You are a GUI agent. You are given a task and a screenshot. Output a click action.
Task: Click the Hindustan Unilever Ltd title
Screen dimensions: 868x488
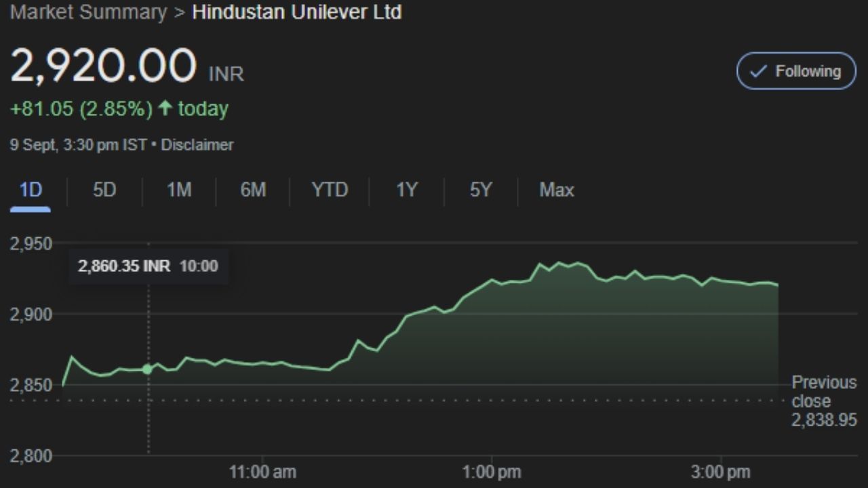point(297,12)
